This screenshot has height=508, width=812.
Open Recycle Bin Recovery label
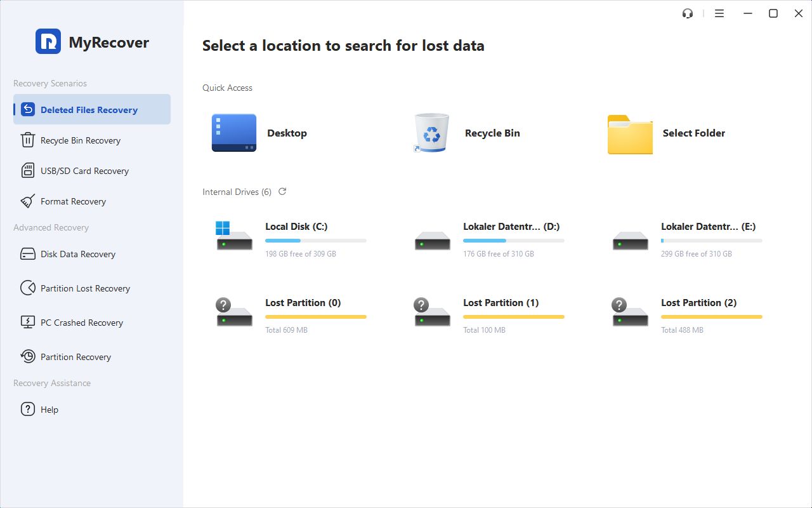(x=81, y=140)
